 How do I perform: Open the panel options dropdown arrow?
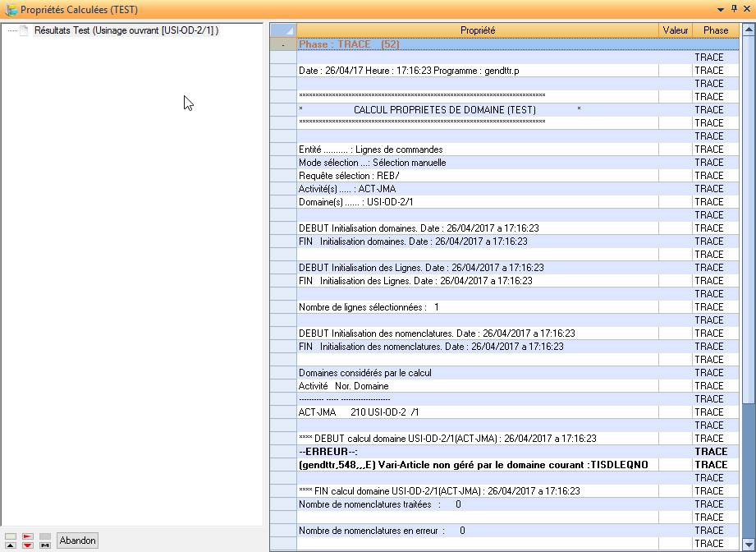(721, 8)
